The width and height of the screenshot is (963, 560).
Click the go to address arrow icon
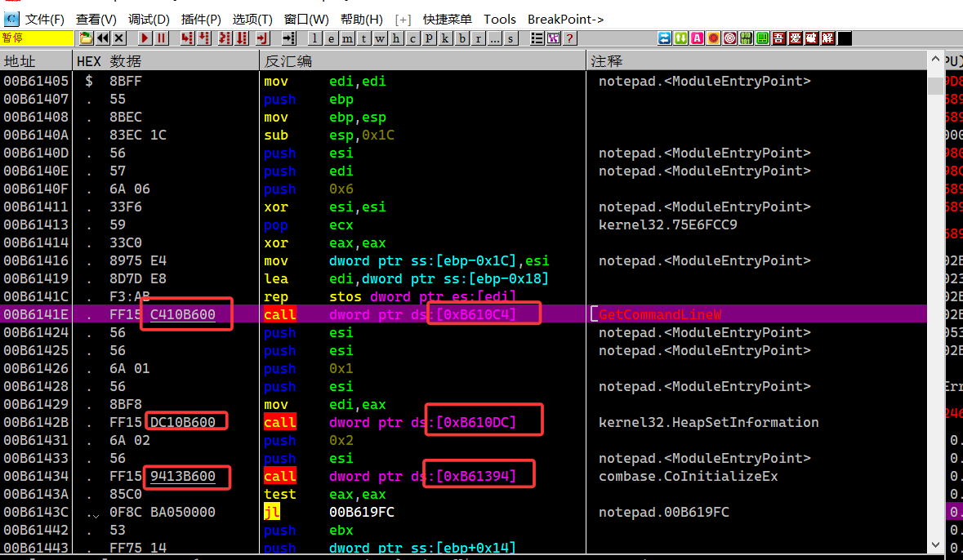coord(288,38)
